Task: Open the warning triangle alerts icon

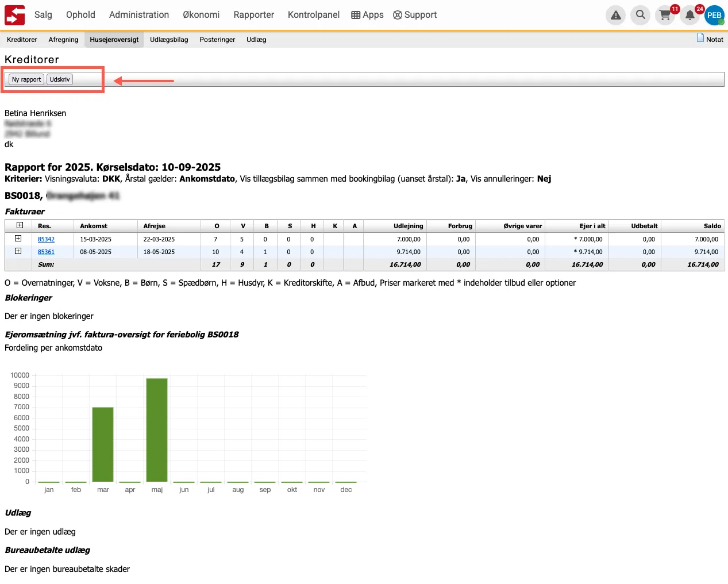Action: click(x=615, y=16)
